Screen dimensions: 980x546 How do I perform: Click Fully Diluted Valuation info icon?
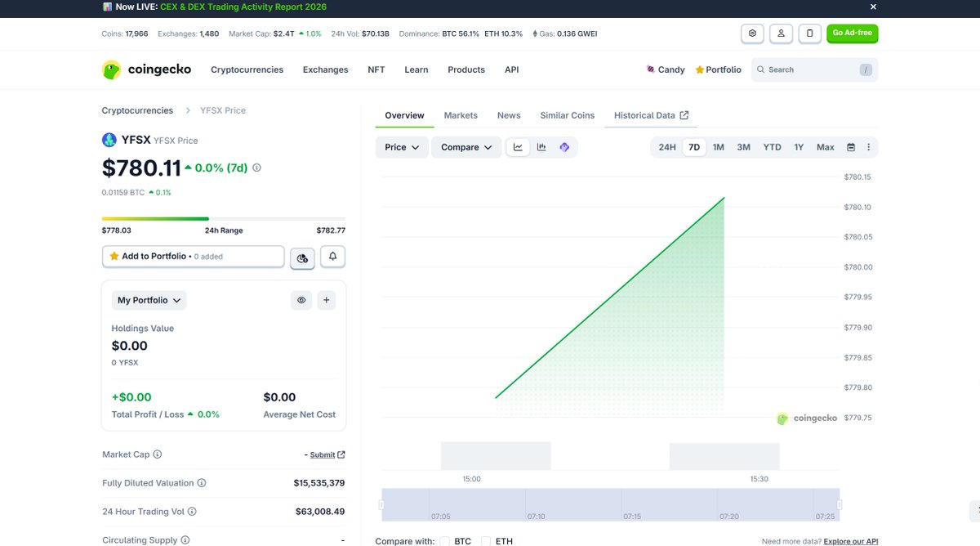pyautogui.click(x=202, y=483)
